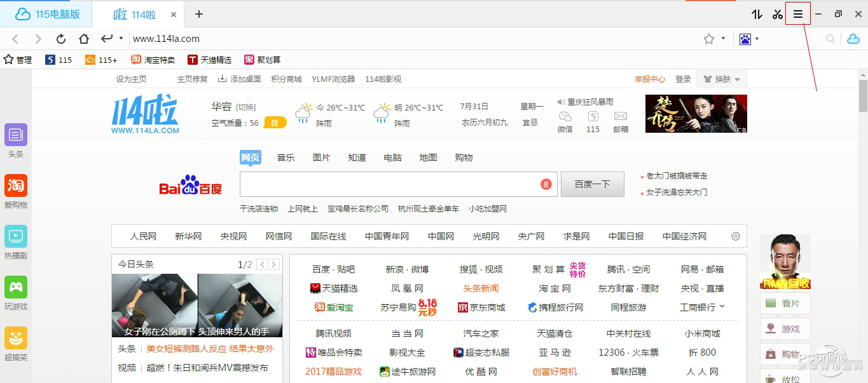Screen dimensions: 868x383
Task: Open 管理 bookmarks manager
Action: [18, 60]
